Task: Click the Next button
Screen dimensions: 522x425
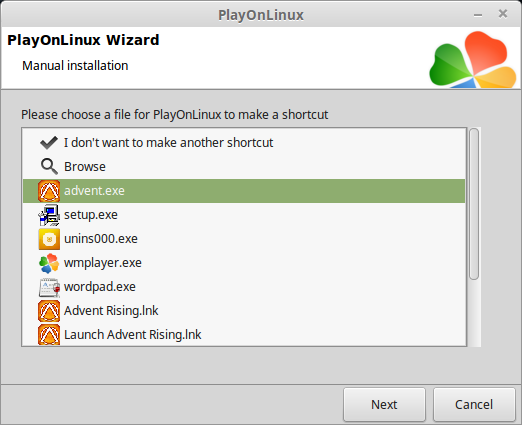Action: coord(384,405)
